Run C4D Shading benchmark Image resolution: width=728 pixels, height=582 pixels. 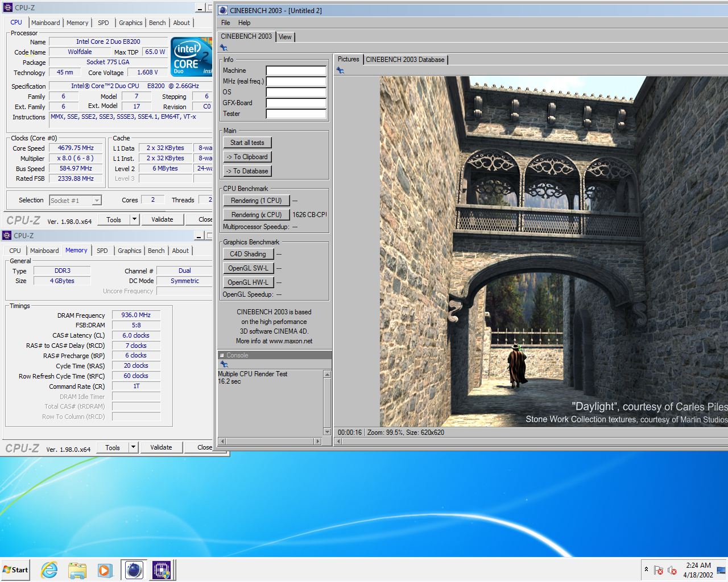tap(249, 254)
